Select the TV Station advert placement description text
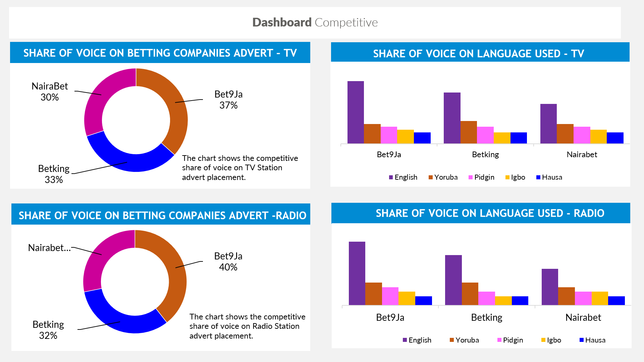This screenshot has height=362, width=644. pos(240,168)
